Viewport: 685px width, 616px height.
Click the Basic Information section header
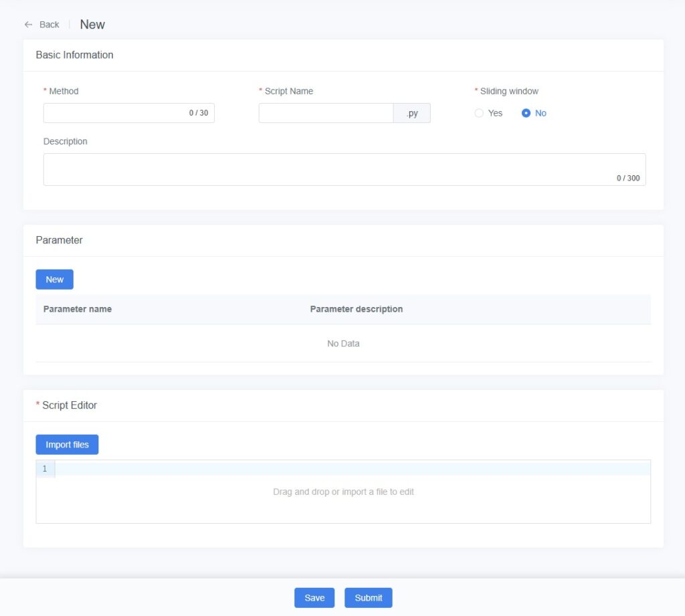74,55
